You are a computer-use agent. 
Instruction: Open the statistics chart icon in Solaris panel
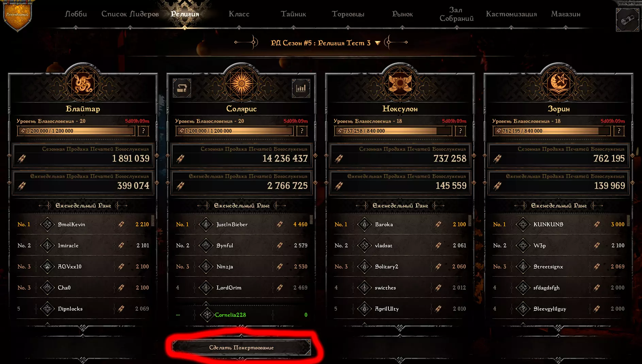coord(301,88)
